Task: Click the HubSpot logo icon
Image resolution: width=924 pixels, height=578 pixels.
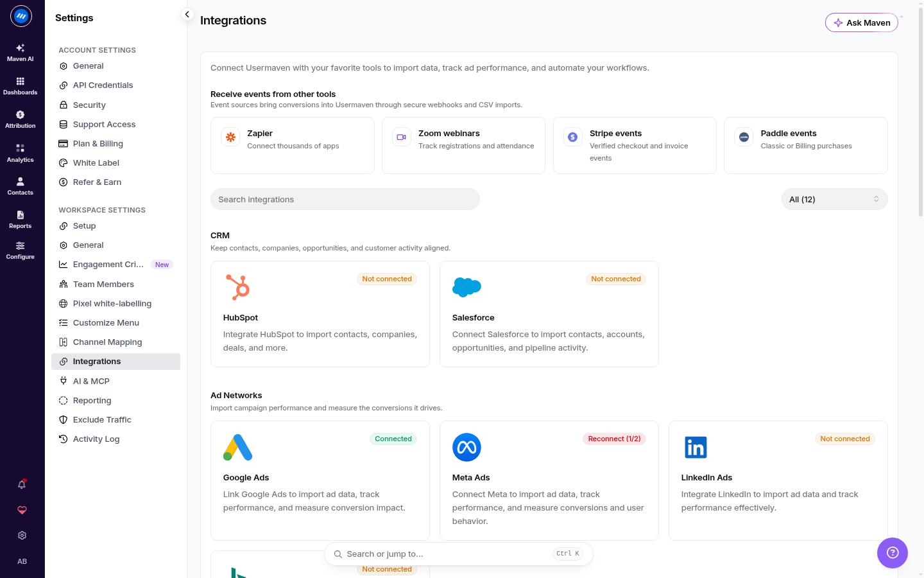Action: (237, 287)
